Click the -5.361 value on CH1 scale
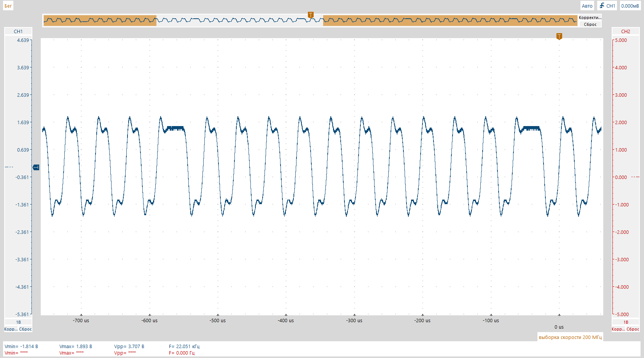This screenshot has width=644, height=358. coord(22,314)
